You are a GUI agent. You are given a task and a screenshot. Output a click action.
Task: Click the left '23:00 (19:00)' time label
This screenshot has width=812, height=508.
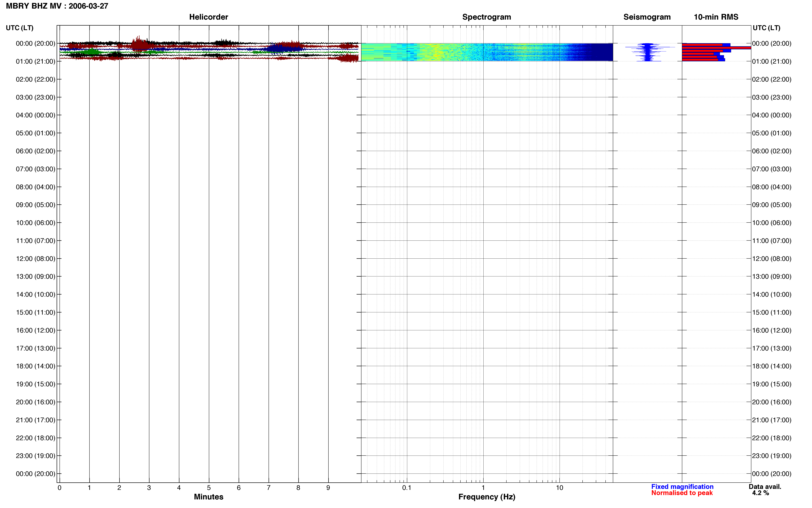tap(36, 456)
